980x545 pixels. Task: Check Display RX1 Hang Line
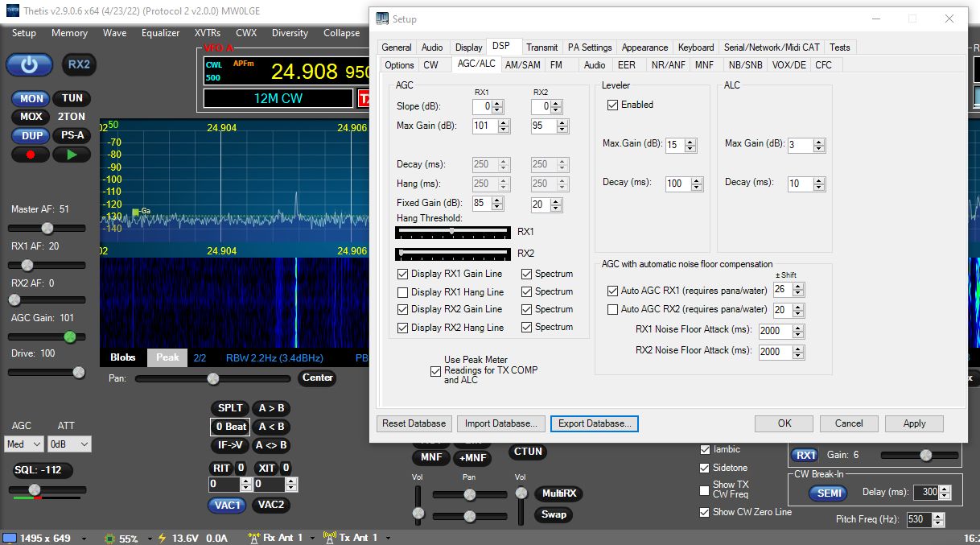point(403,291)
